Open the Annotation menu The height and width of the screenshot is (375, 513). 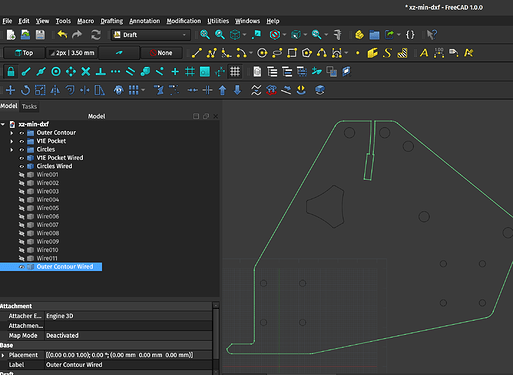tap(145, 21)
